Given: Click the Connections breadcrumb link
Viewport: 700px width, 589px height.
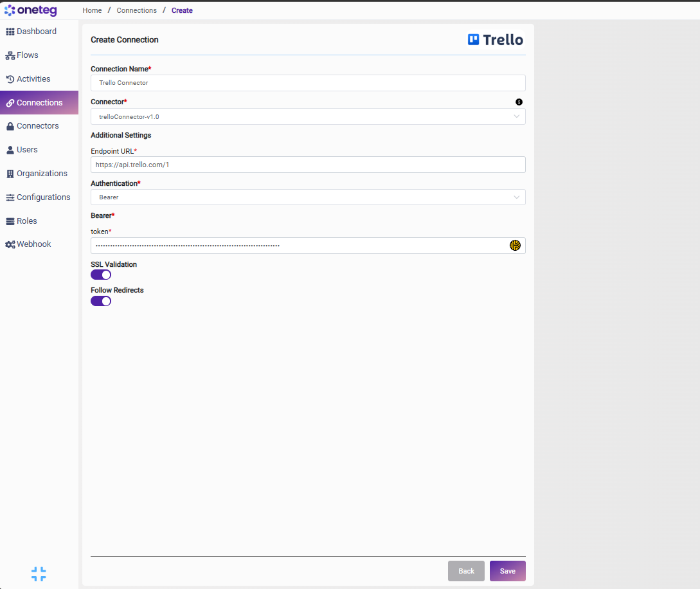Looking at the screenshot, I should 137,10.
